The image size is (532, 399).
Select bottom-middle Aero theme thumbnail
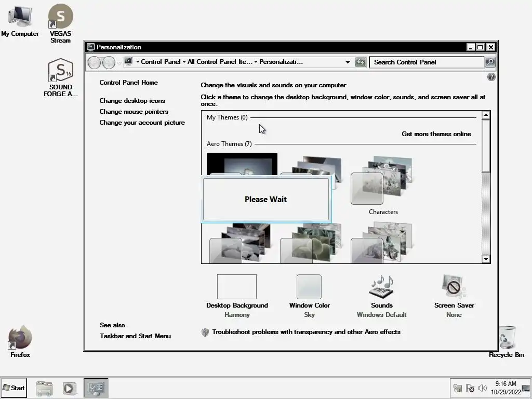point(311,243)
